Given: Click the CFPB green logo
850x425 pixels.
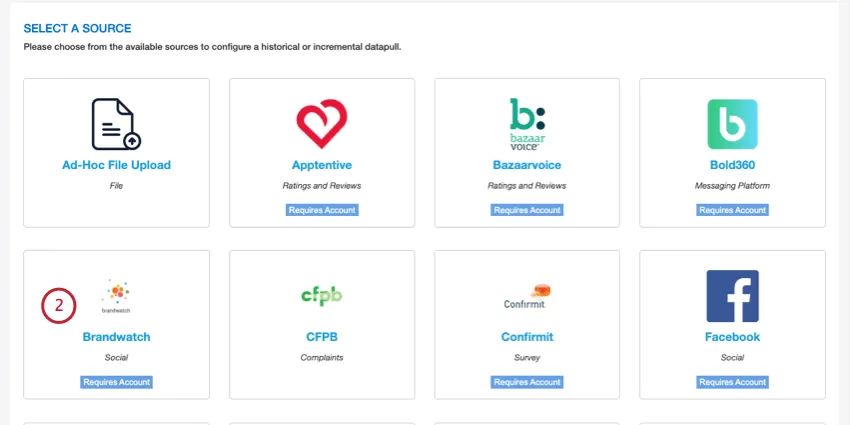Looking at the screenshot, I should point(321,295).
